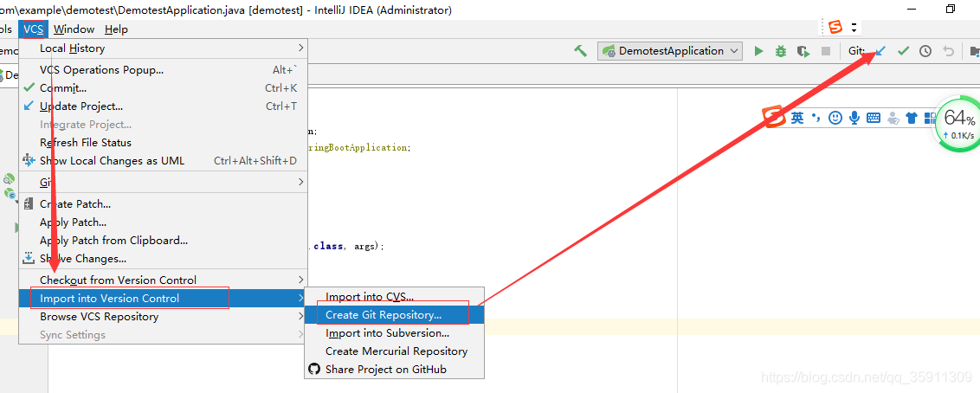
Task: Expand the Git submenu
Action: [x=164, y=183]
